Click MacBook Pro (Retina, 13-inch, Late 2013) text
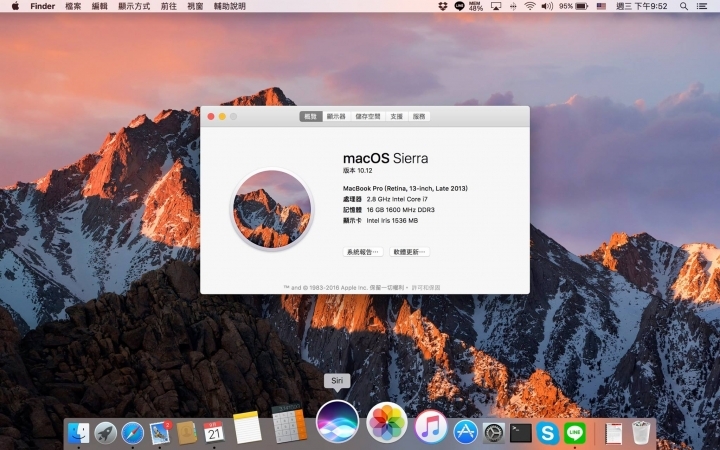Image resolution: width=720 pixels, height=450 pixels. (x=405, y=188)
